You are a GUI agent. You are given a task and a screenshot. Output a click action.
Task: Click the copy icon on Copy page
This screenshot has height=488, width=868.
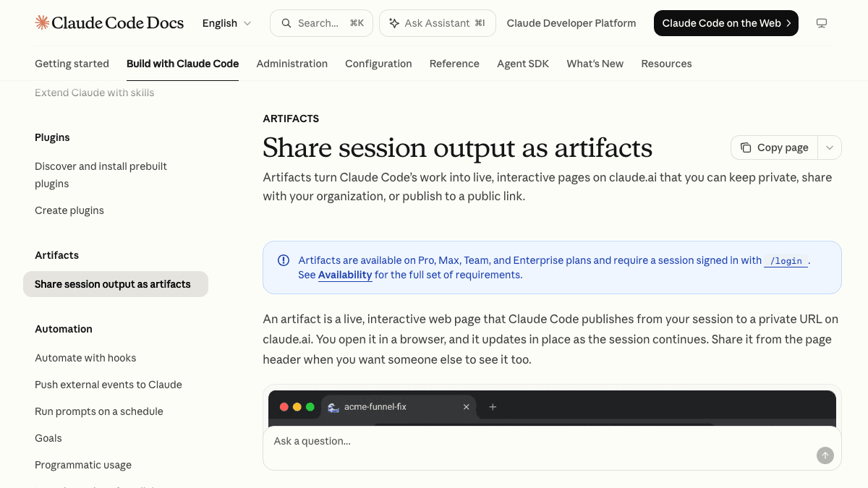[746, 147]
